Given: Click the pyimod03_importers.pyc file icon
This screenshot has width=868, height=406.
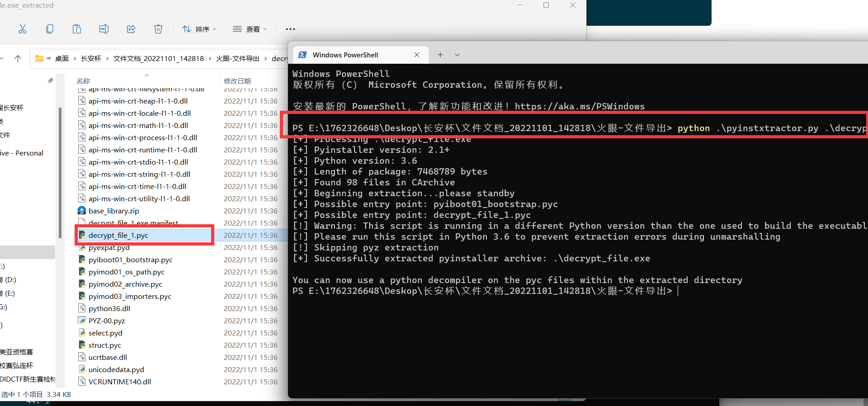Looking at the screenshot, I should pyautogui.click(x=82, y=296).
